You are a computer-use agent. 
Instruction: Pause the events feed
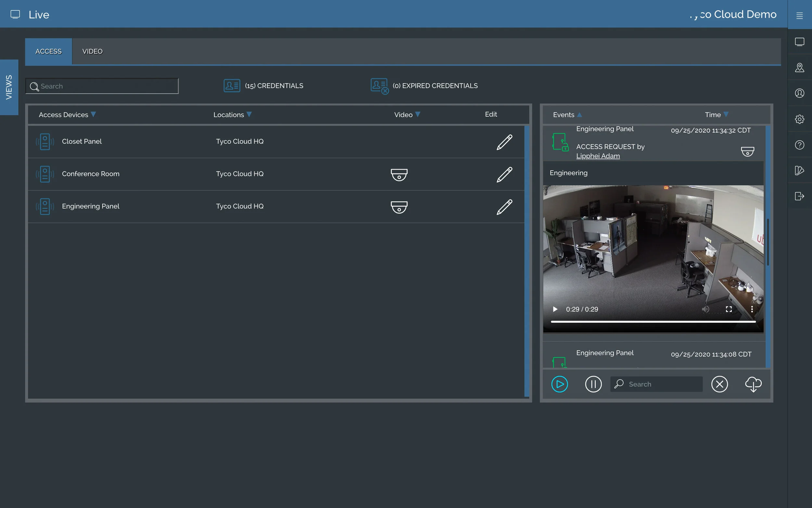point(593,384)
